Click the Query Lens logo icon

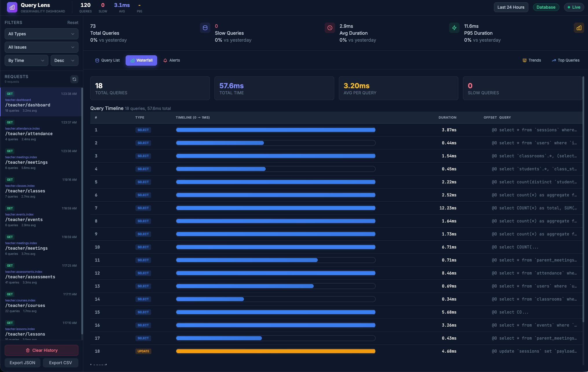click(12, 8)
